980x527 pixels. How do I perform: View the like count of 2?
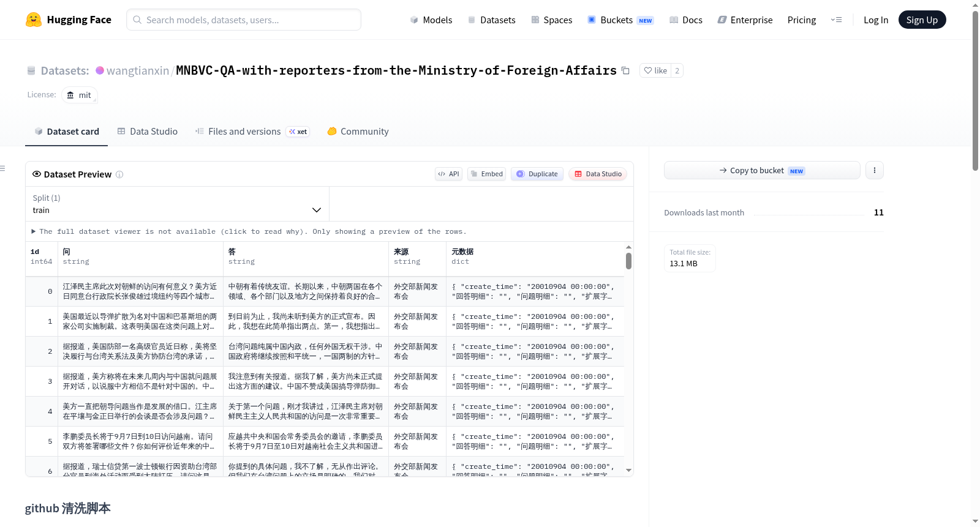pyautogui.click(x=677, y=70)
